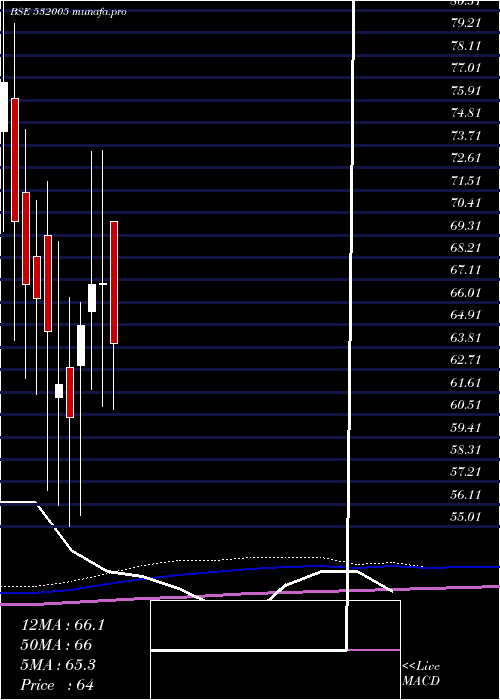500x700 pixels.
Task: Click the MACD label
Action: click(421, 681)
